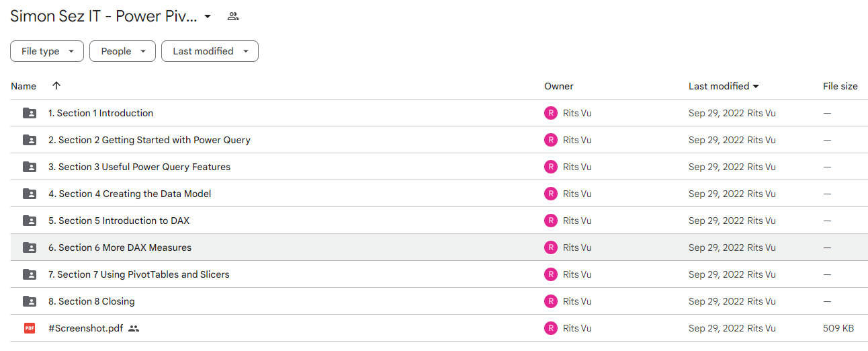The height and width of the screenshot is (351, 868).
Task: Open 6. Section 6 More DAX Measures
Action: [x=120, y=247]
